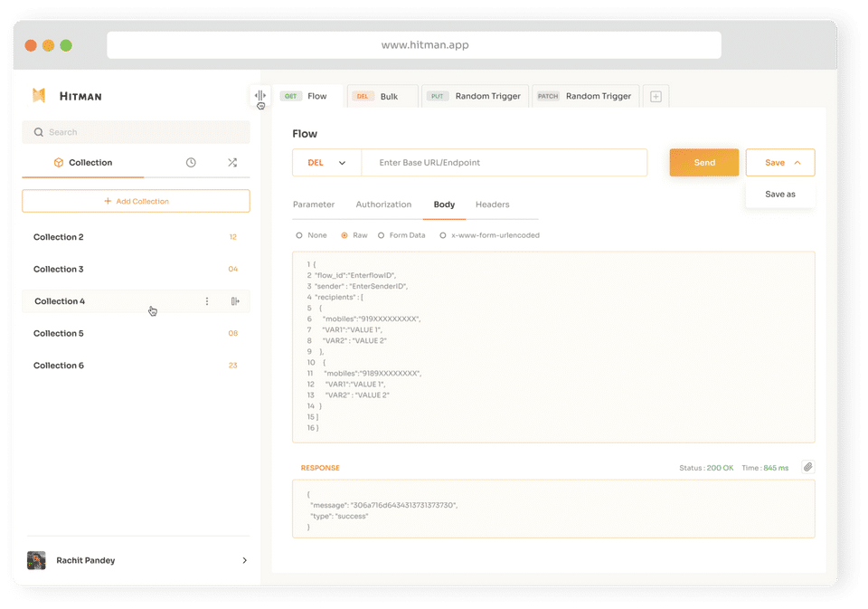This screenshot has height=609, width=868.
Task: Collapse the sidebar with the splitter icon
Action: tap(259, 96)
